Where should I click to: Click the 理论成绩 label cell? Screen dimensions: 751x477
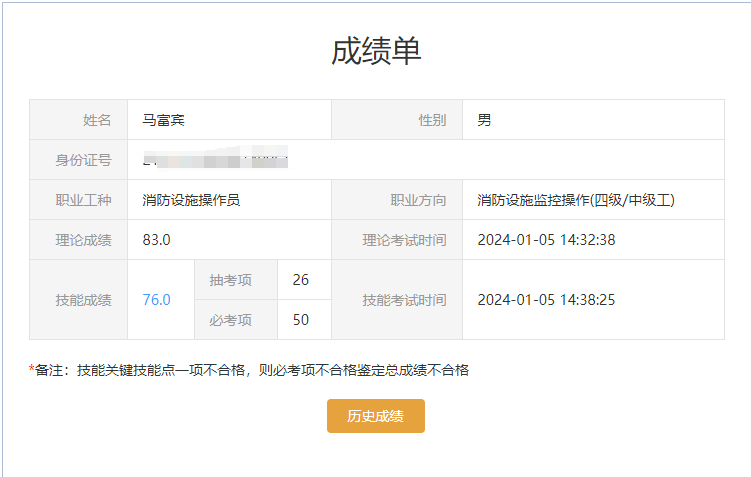click(79, 240)
